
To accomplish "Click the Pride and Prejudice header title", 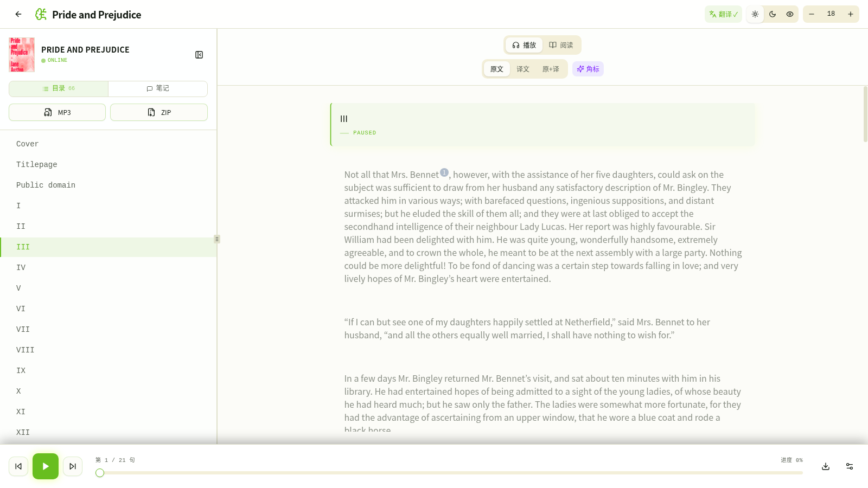I will (x=97, y=15).
